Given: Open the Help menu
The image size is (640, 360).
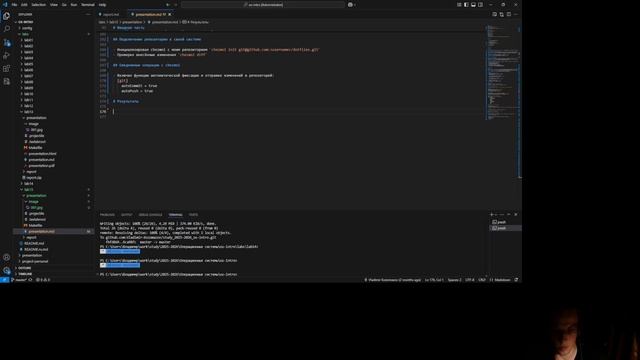Looking at the screenshot, I should (102, 4).
